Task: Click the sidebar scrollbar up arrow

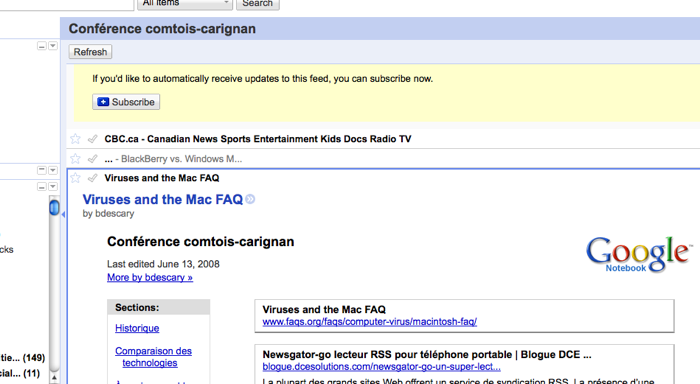Action: coord(54,378)
